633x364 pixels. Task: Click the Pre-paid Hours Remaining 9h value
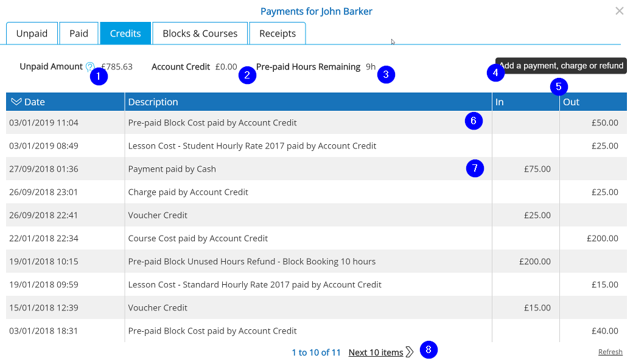(371, 66)
